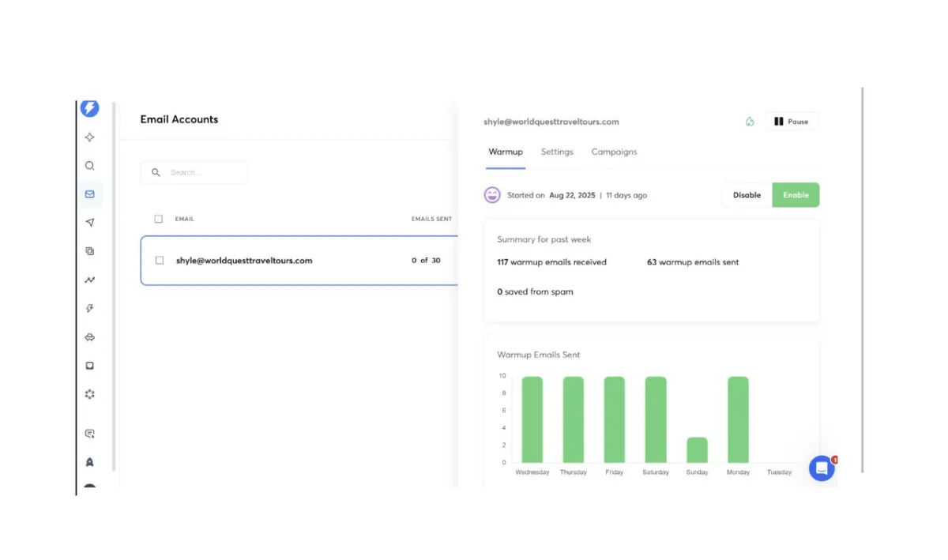
Task: Open the blue chat support bubble
Action: pos(822,468)
